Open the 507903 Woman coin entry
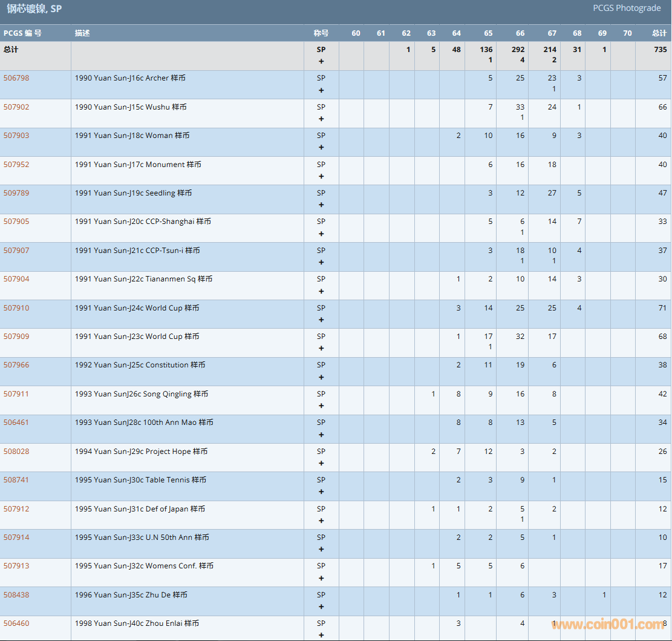This screenshot has width=672, height=641. [x=16, y=136]
